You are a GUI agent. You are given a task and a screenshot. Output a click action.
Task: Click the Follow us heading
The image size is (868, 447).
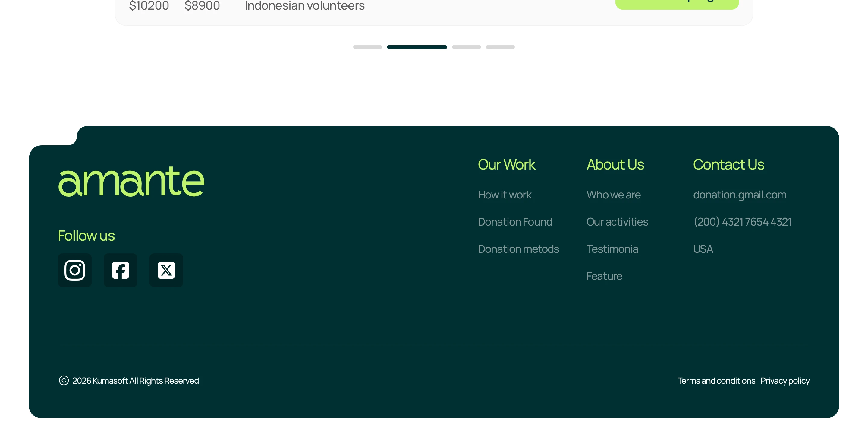click(86, 236)
